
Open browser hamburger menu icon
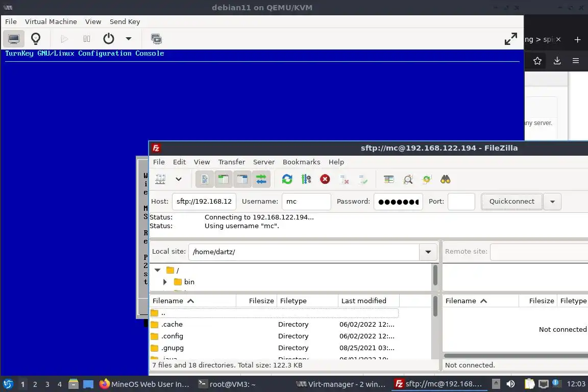[576, 61]
